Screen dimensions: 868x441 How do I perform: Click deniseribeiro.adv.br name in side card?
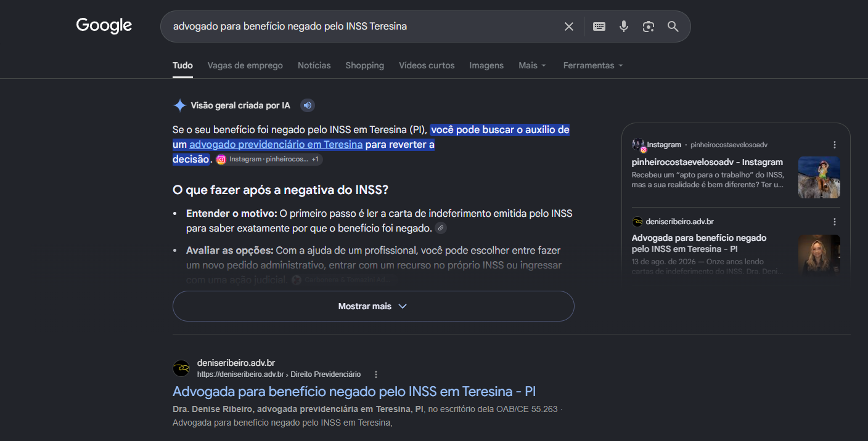pos(680,222)
